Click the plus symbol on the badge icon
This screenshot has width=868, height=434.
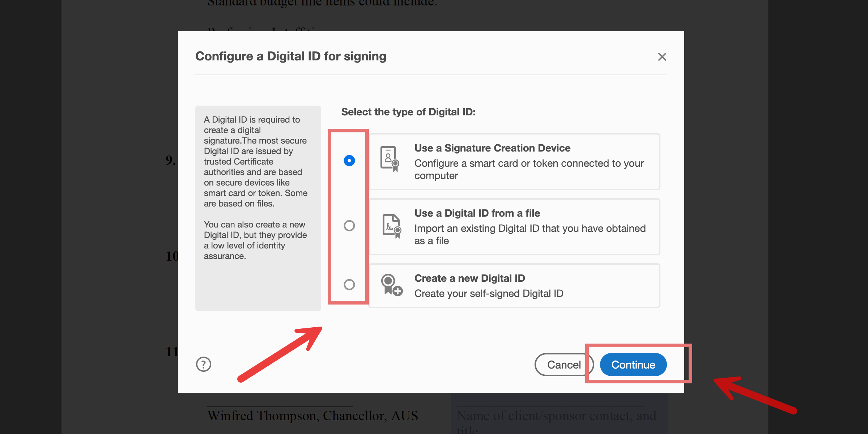pos(398,292)
